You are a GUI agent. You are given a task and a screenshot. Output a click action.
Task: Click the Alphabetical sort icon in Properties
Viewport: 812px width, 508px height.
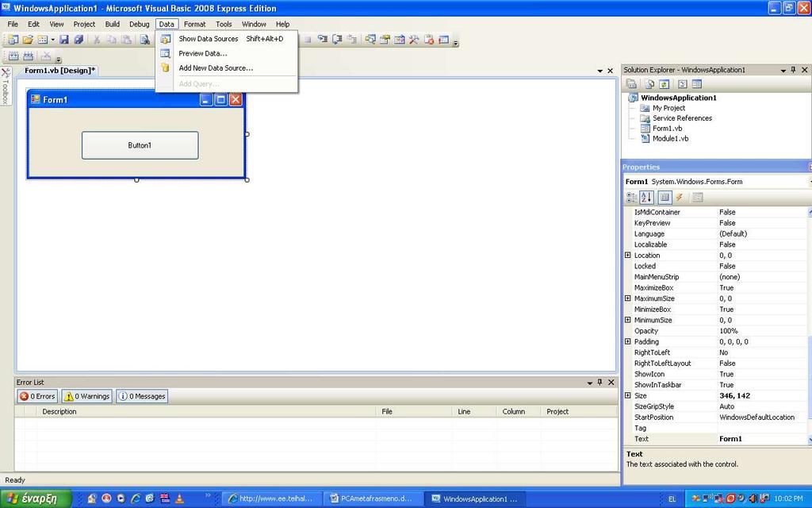(646, 198)
